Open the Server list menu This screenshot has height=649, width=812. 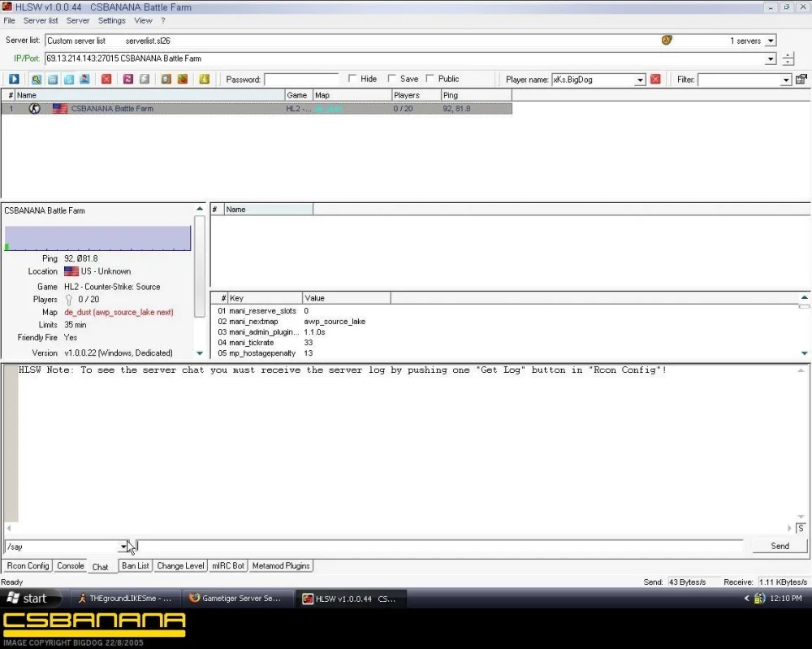[x=41, y=21]
